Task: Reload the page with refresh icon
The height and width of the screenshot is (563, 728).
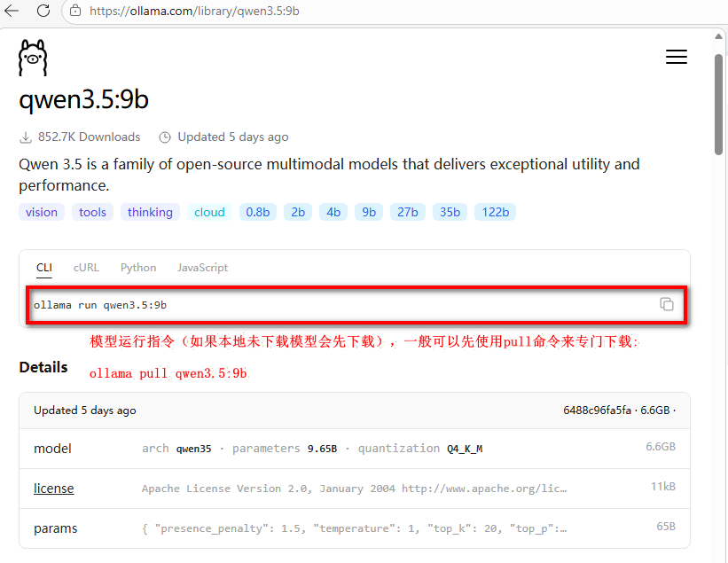Action: coord(43,11)
